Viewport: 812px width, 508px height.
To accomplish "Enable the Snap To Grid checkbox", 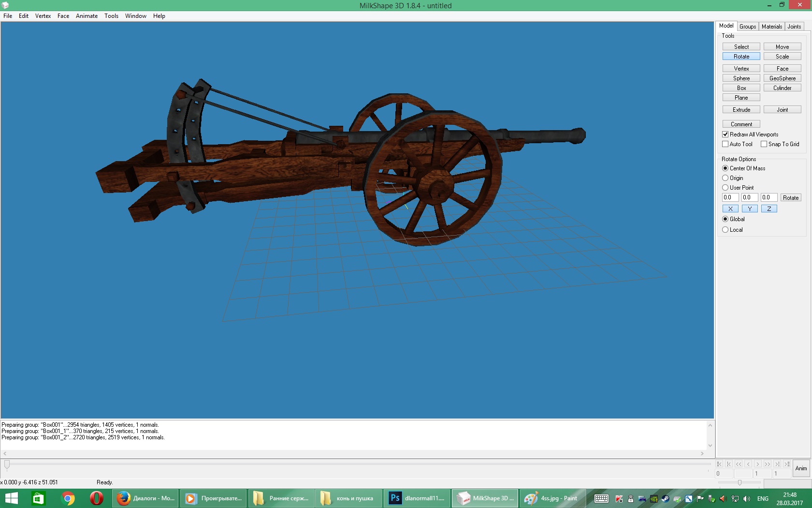I will [764, 144].
